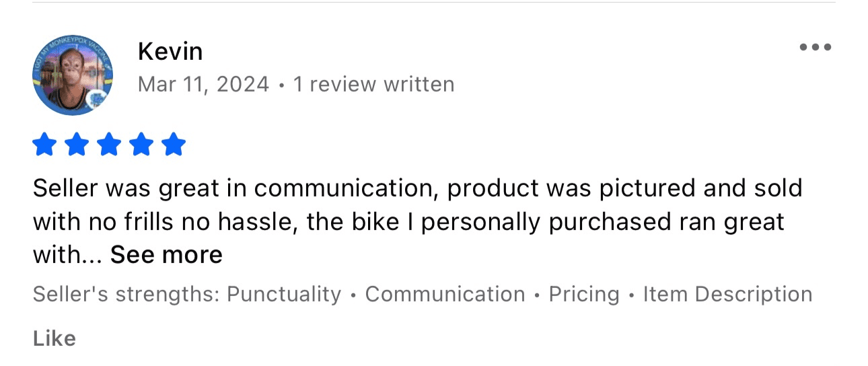Click Kevin's circular profile avatar
The width and height of the screenshot is (868, 366).
pos(73,75)
